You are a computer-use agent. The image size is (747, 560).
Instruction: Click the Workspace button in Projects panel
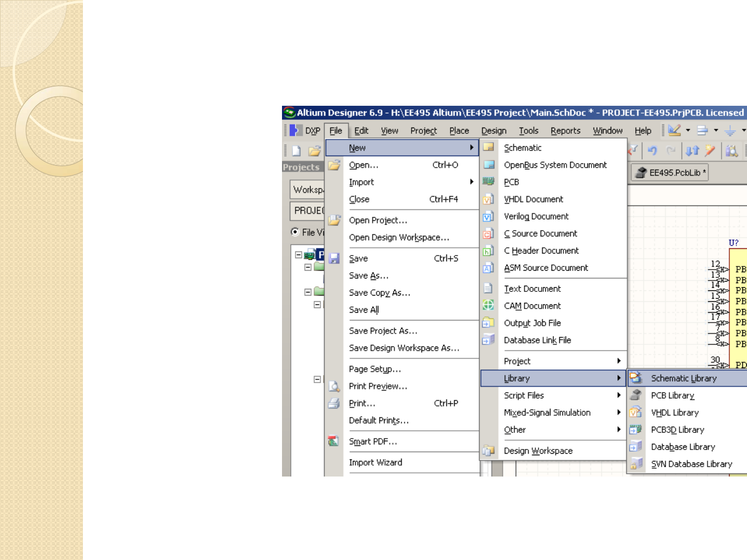[307, 190]
